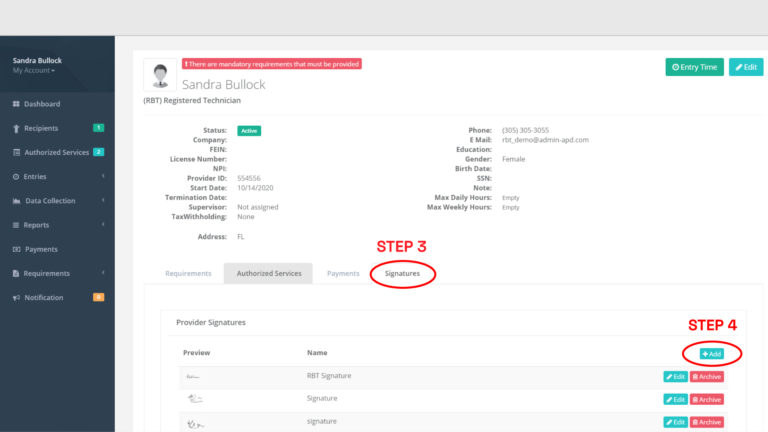Click the Authorized Services list icon
768x432 pixels.
(x=16, y=152)
